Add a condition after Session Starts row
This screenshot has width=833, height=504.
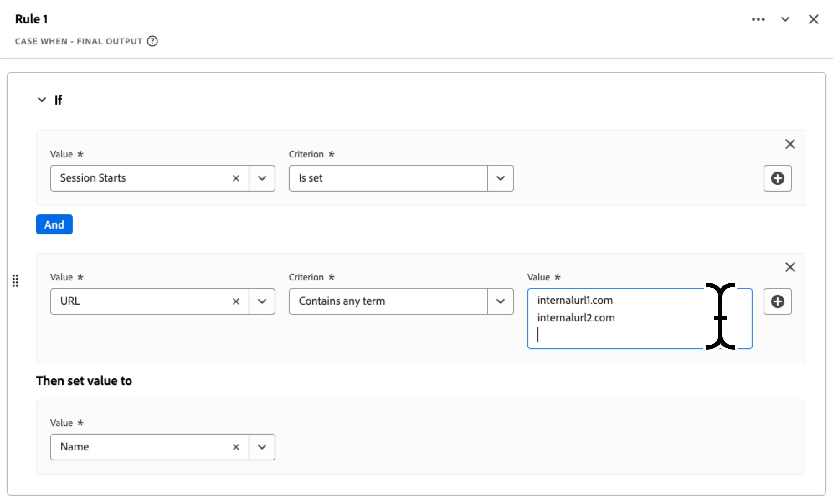coord(777,178)
